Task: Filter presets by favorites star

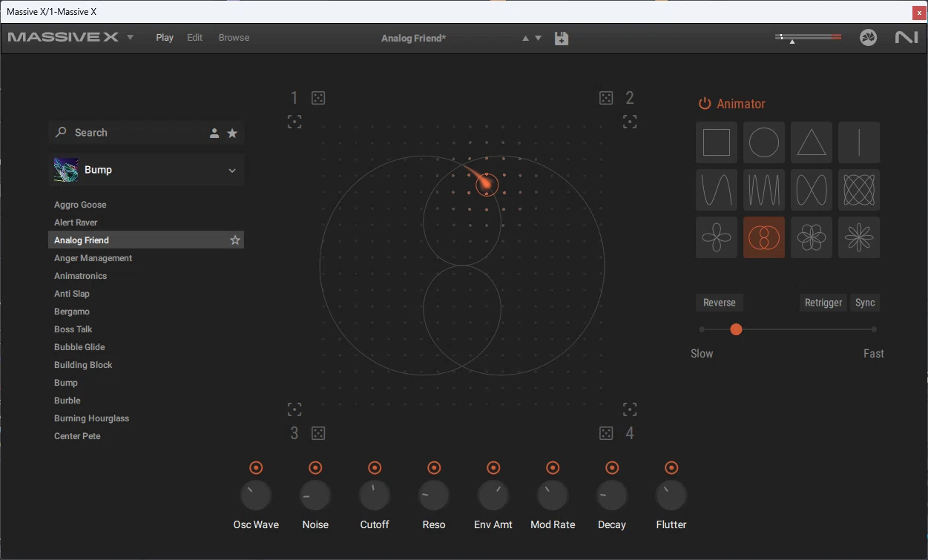Action: pyautogui.click(x=232, y=133)
